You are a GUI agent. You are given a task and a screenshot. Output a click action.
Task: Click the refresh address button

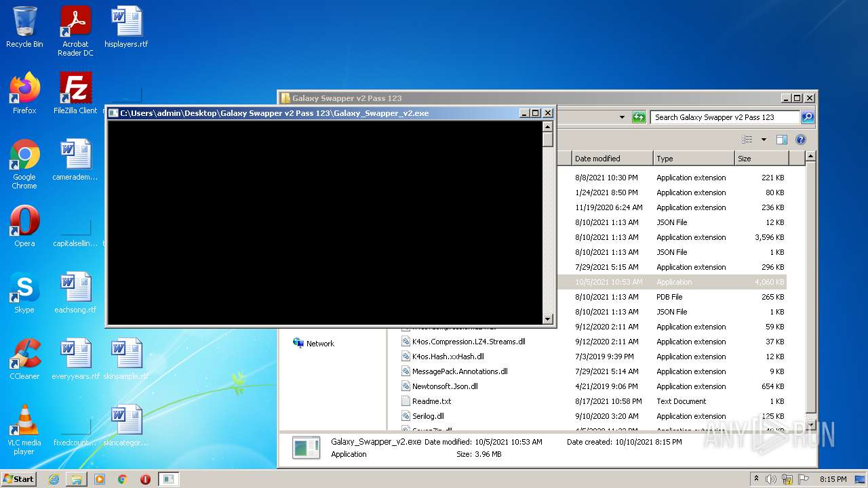tap(639, 117)
